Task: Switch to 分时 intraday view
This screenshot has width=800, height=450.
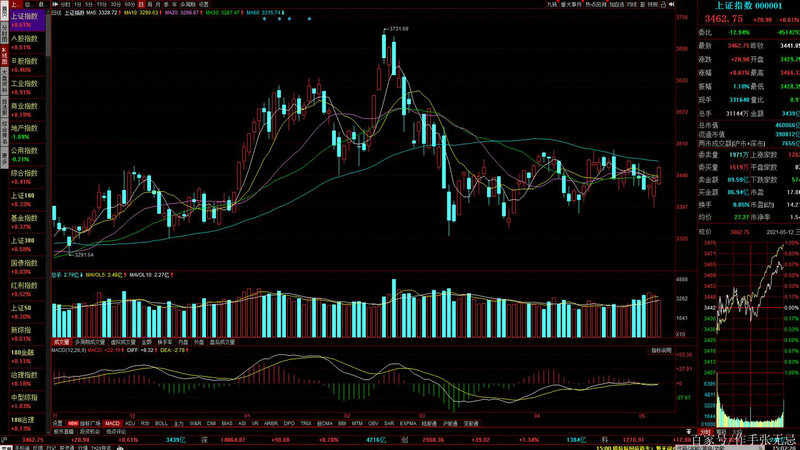Action: click(x=66, y=5)
